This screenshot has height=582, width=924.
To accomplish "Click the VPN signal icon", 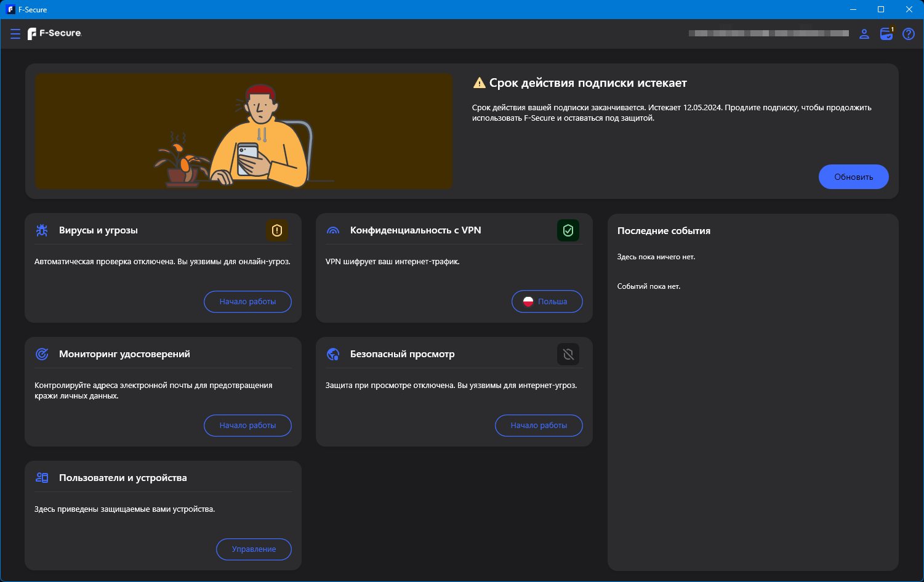I will (x=333, y=231).
